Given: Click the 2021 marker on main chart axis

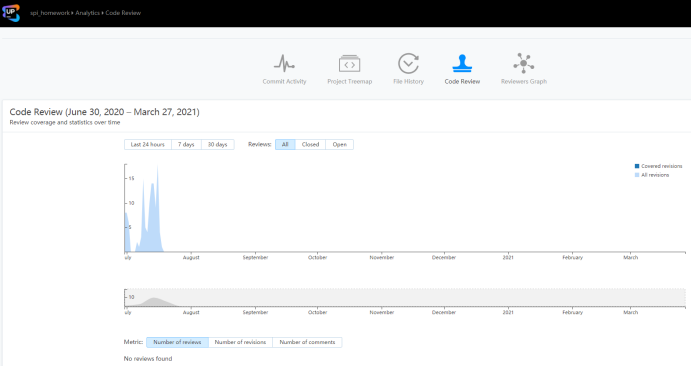Looking at the screenshot, I should point(508,257).
